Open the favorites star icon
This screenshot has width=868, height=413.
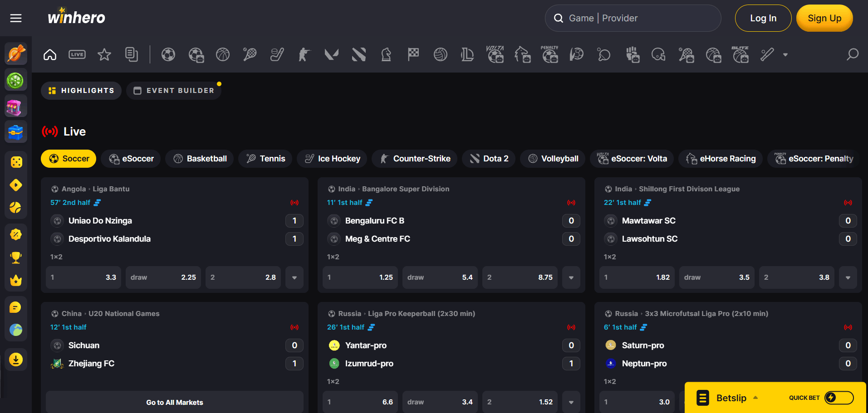coord(104,55)
